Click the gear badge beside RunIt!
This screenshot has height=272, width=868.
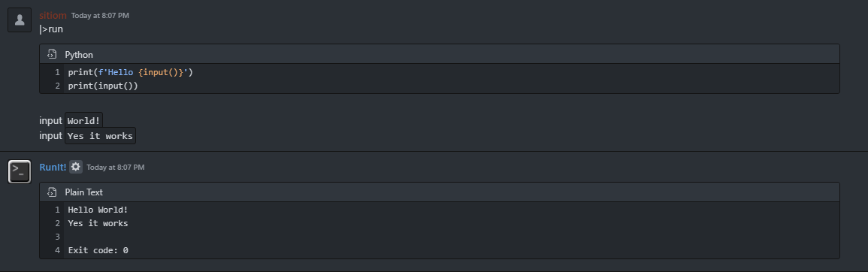[x=76, y=167]
